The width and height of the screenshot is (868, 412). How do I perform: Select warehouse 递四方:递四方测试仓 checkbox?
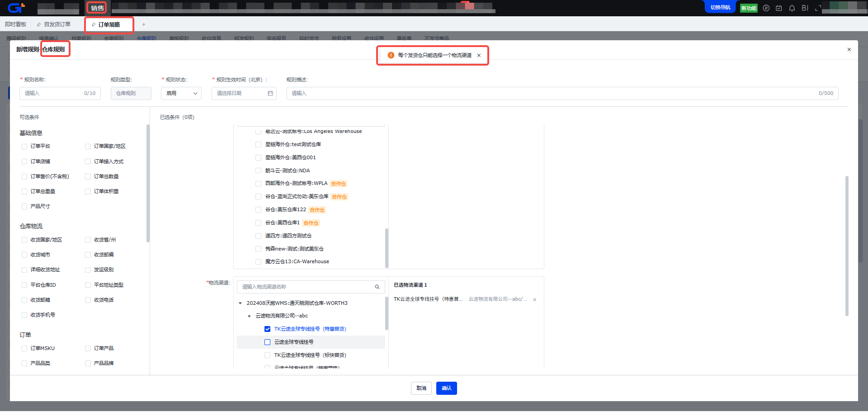[258, 236]
